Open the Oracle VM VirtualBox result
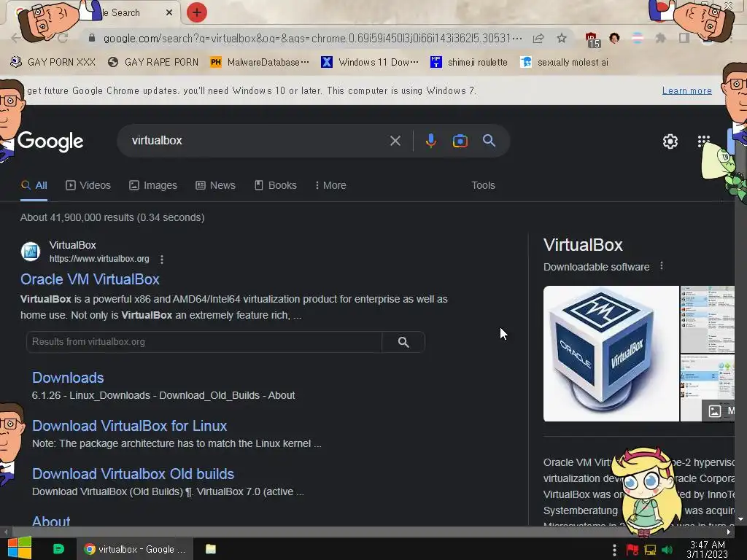The width and height of the screenshot is (747, 560). click(x=90, y=279)
